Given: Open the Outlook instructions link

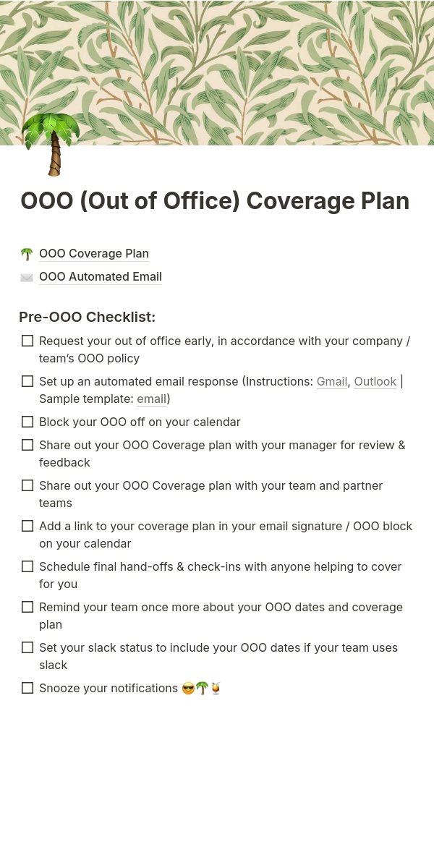Looking at the screenshot, I should (x=375, y=381).
